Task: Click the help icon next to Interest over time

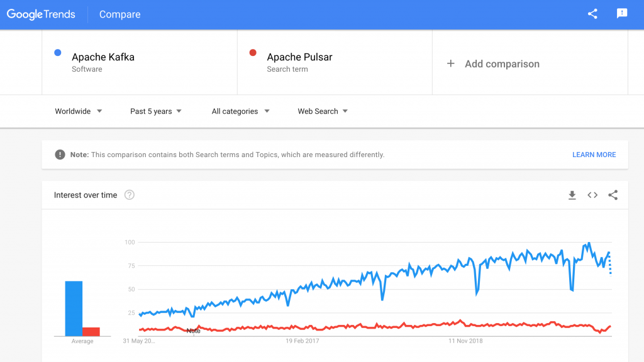Action: point(129,195)
